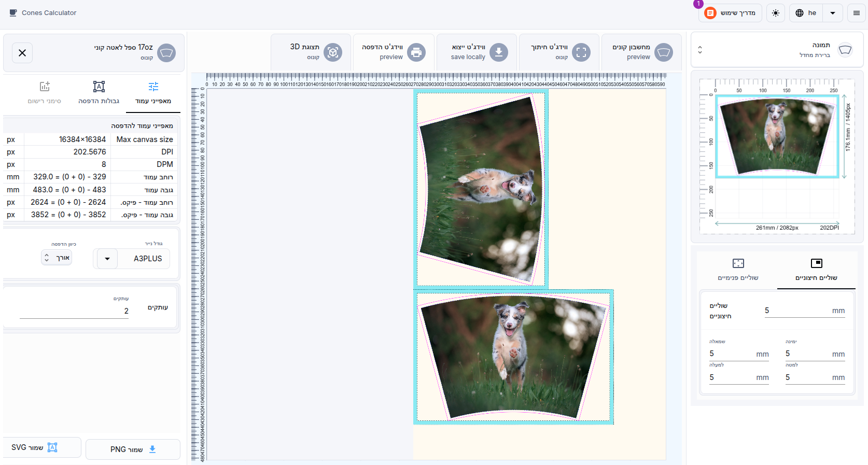Click the DPM value 8
The height and width of the screenshot is (465, 868).
coord(104,164)
